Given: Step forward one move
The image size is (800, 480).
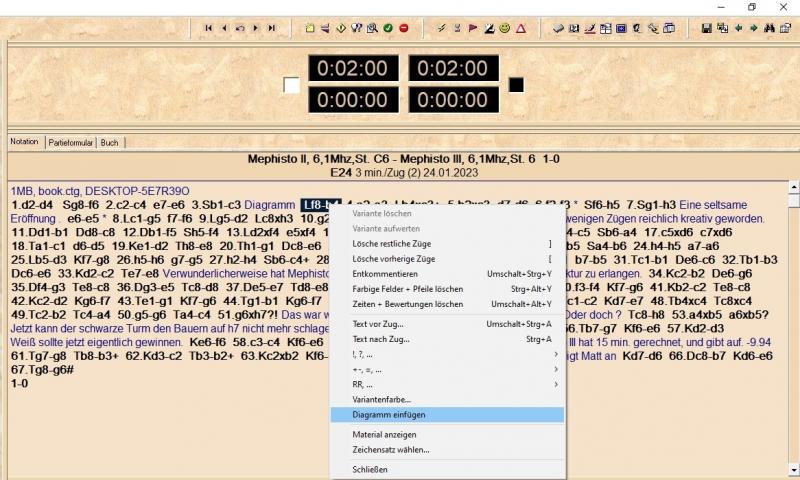Looking at the screenshot, I should click(x=256, y=28).
